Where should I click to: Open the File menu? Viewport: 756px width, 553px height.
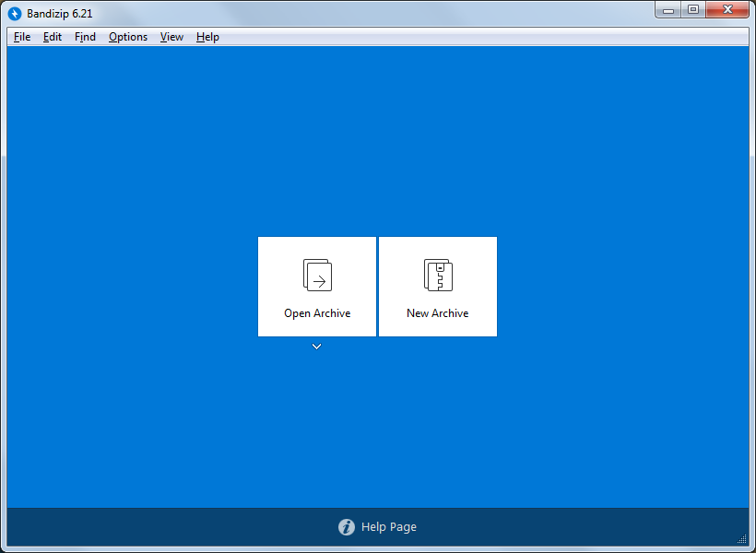tap(21, 37)
